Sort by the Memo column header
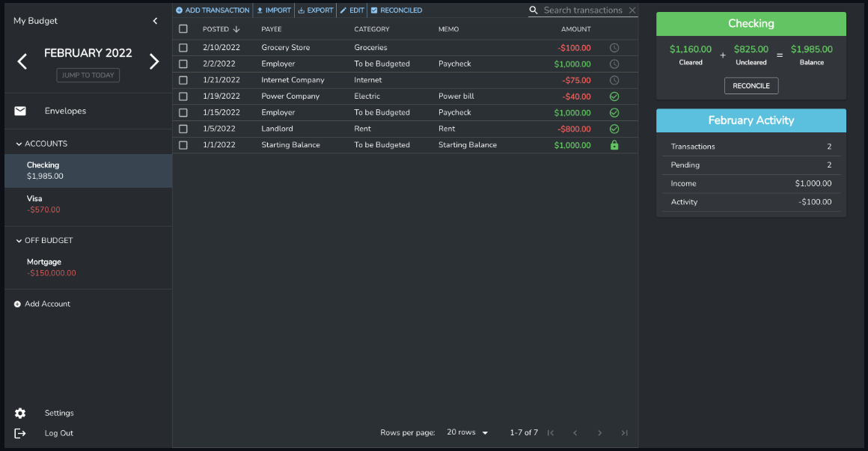Viewport: 868px width, 451px height. (x=448, y=28)
